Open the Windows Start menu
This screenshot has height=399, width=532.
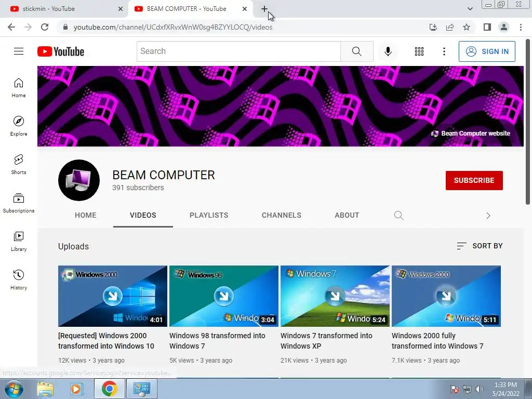click(14, 389)
